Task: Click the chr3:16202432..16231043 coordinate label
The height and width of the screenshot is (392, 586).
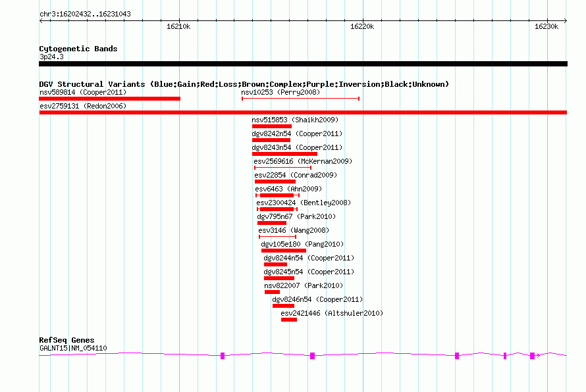Action: tap(85, 14)
